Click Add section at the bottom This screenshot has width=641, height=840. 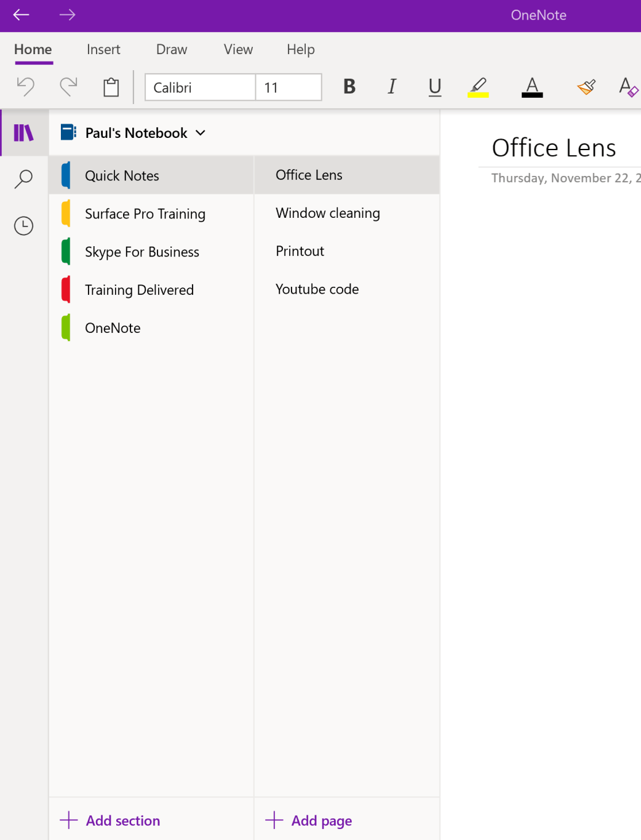[109, 820]
